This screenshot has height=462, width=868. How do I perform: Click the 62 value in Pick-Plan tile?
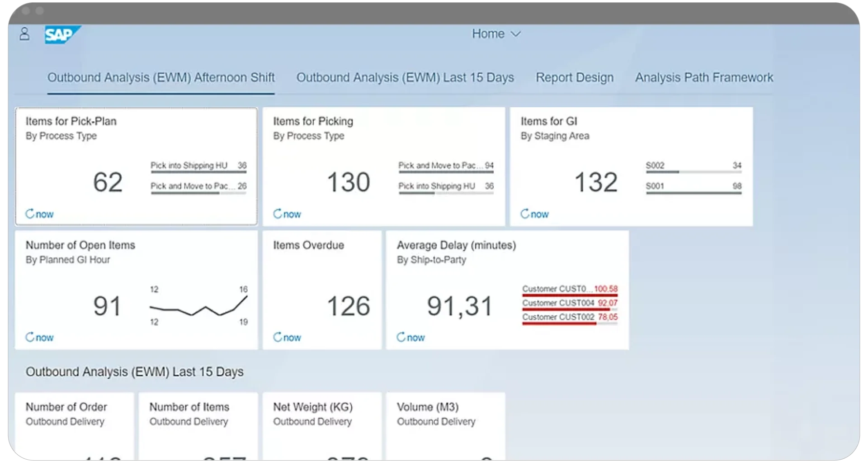click(x=108, y=182)
